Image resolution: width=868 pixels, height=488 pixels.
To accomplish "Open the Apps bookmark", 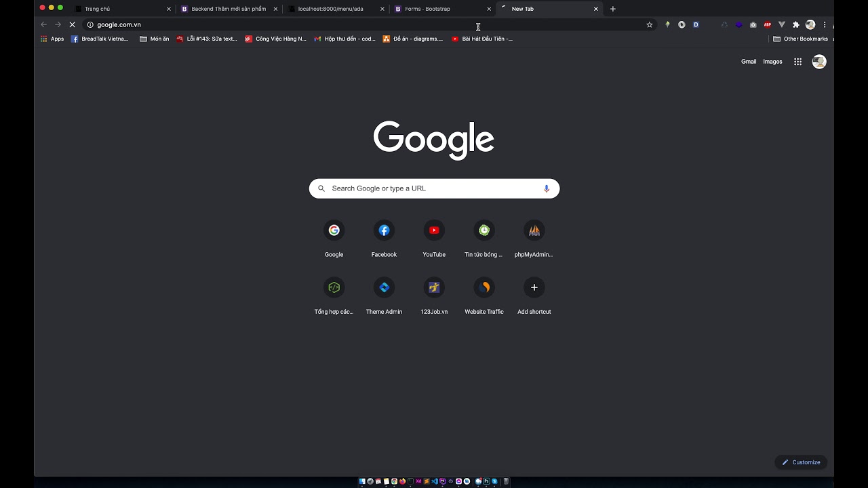I will tap(52, 39).
